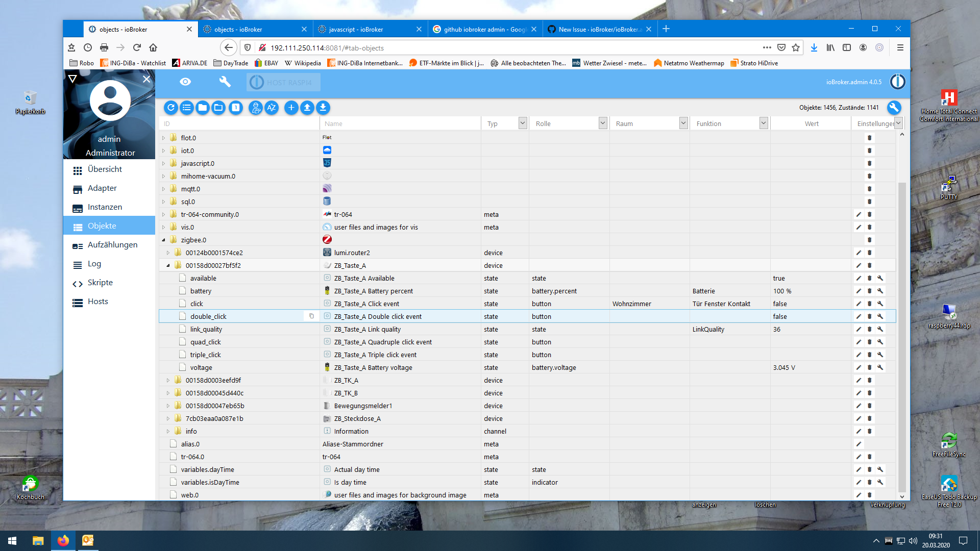The width and height of the screenshot is (980, 551).
Task: Click the sort alphabetically AZ icon
Action: (x=272, y=108)
